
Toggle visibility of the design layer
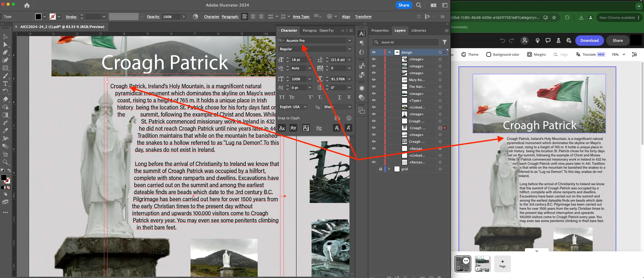click(374, 52)
